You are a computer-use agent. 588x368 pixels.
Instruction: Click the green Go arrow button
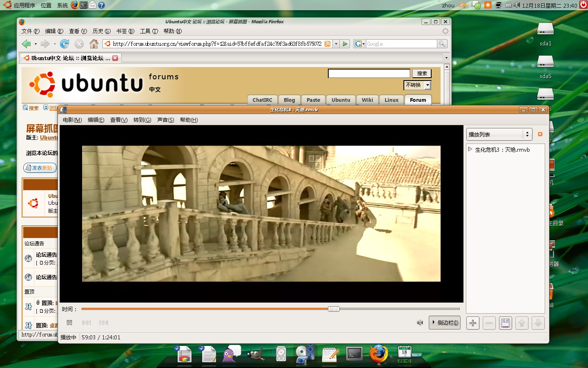pos(345,44)
